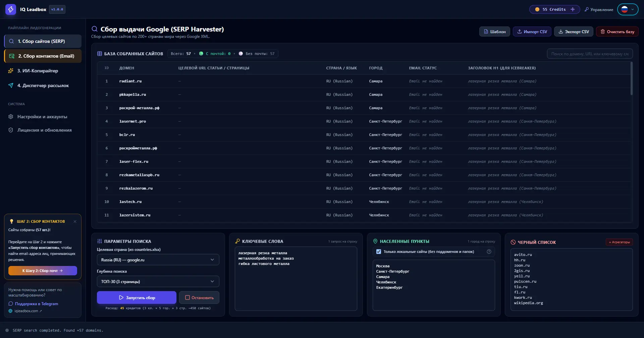Open the Целевая страна dropdown
644x338 pixels.
158,260
